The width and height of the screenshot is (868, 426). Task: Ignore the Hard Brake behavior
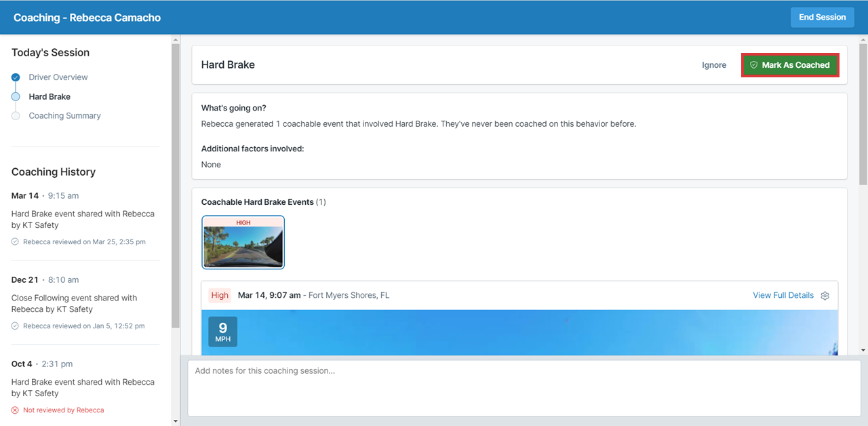(714, 65)
